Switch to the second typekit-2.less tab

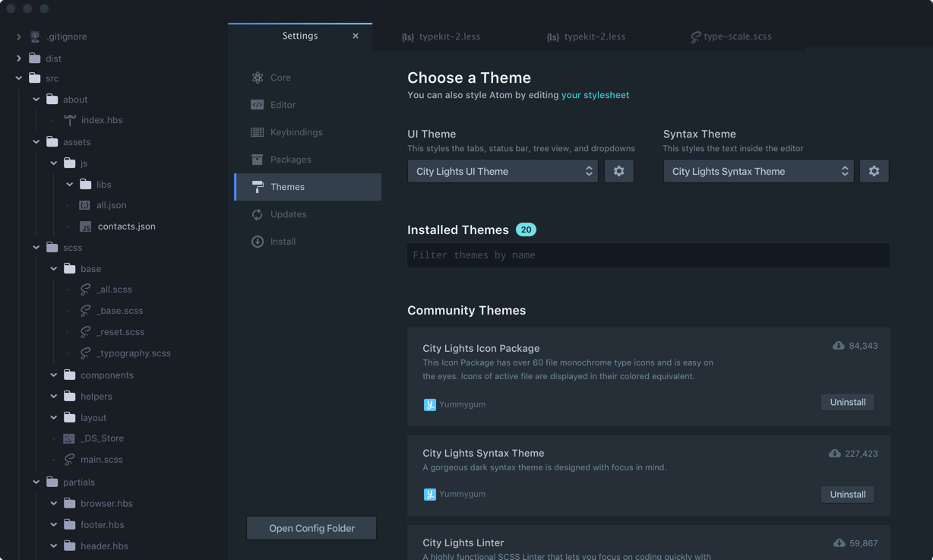(x=586, y=36)
